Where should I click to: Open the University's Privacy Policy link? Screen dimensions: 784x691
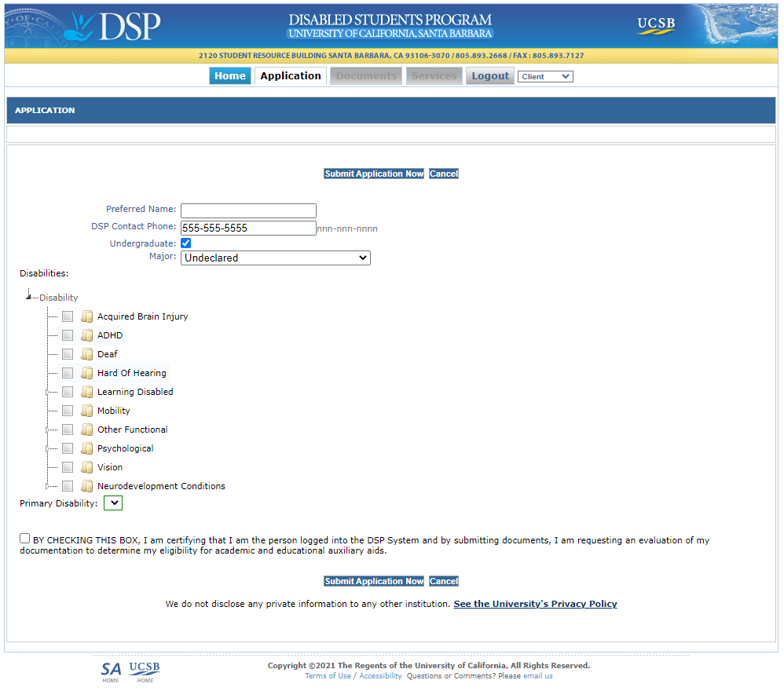[535, 605]
